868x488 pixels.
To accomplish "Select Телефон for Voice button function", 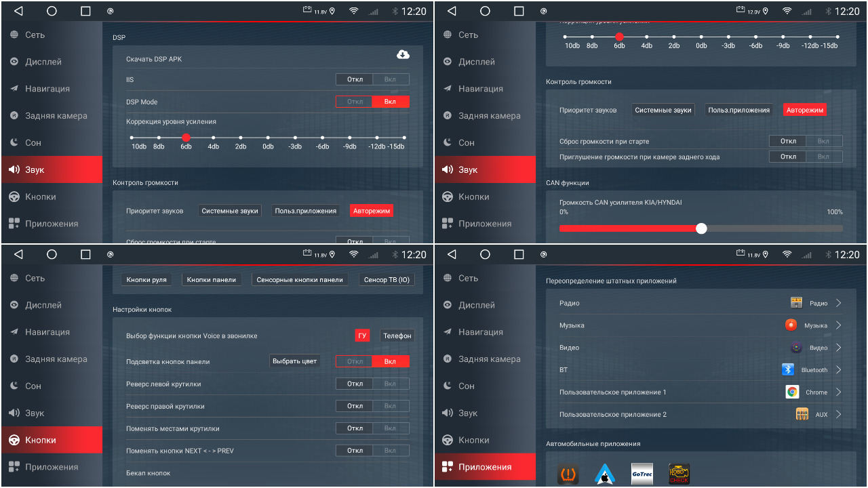I will (397, 335).
